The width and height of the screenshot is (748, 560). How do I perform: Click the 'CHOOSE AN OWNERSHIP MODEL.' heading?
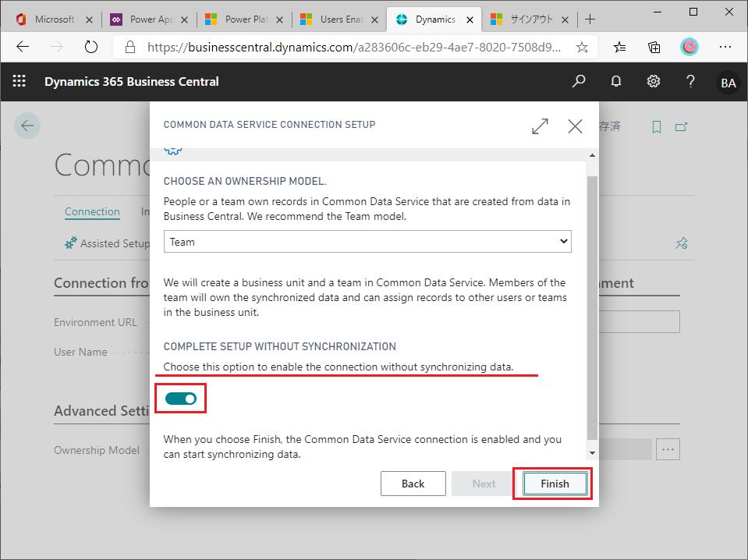click(245, 181)
